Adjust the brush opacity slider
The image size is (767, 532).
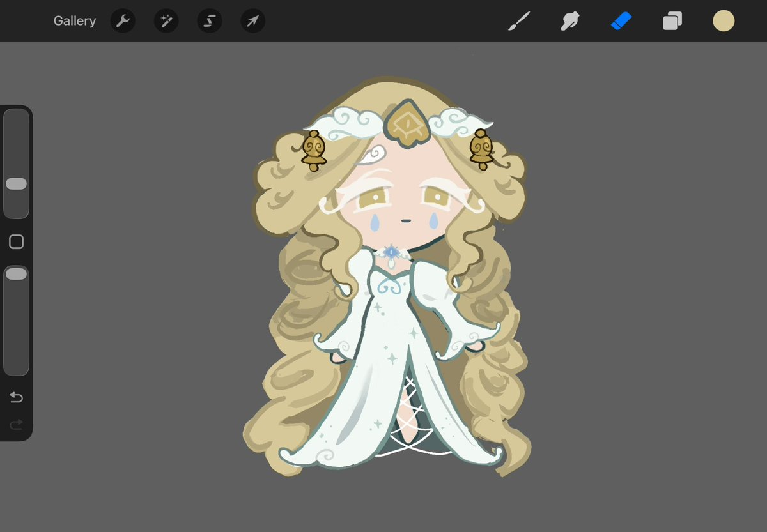pos(16,321)
